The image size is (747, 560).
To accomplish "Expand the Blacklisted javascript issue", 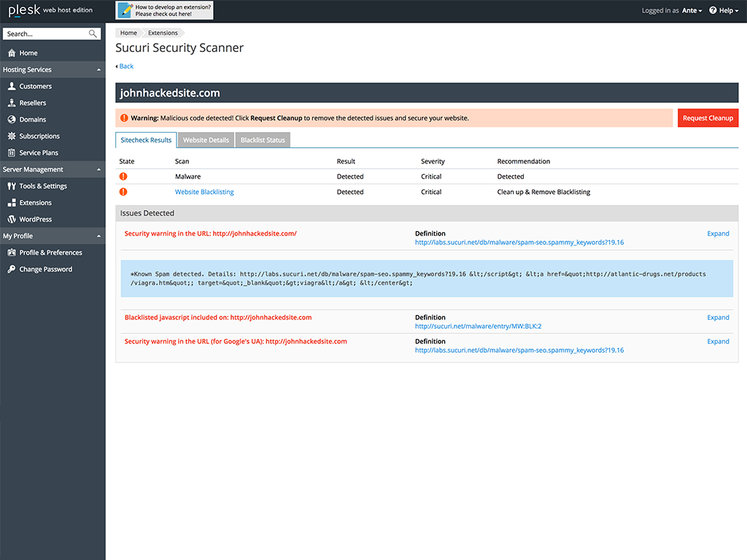I will coord(718,317).
